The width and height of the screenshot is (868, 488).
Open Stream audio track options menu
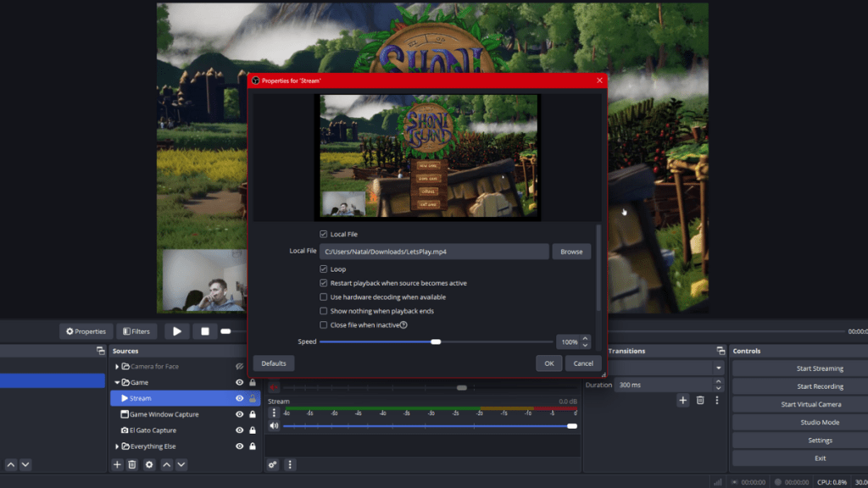tap(274, 413)
